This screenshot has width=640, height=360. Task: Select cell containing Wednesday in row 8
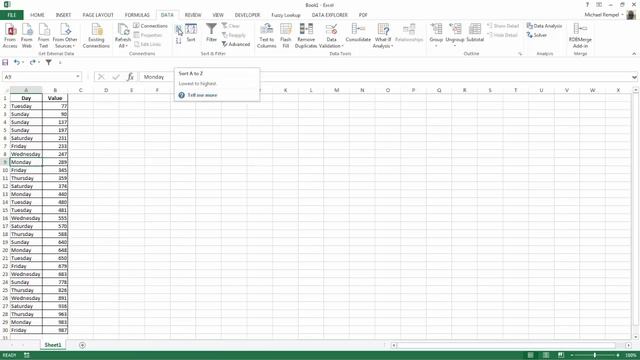[26, 154]
